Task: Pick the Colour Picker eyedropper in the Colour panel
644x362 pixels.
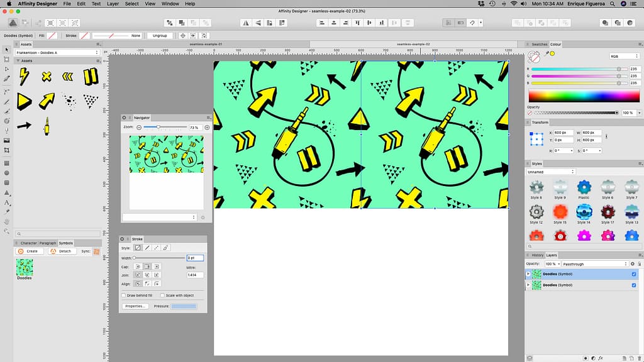Action: coord(547,53)
